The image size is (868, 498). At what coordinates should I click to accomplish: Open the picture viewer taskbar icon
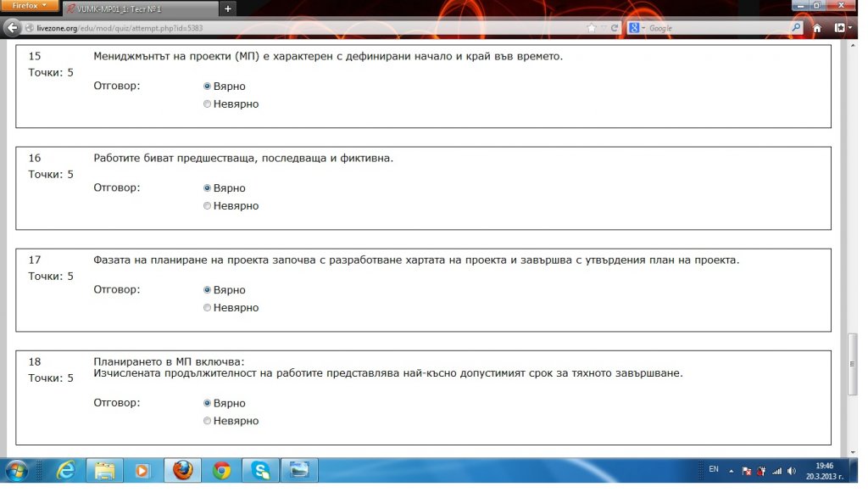point(299,471)
